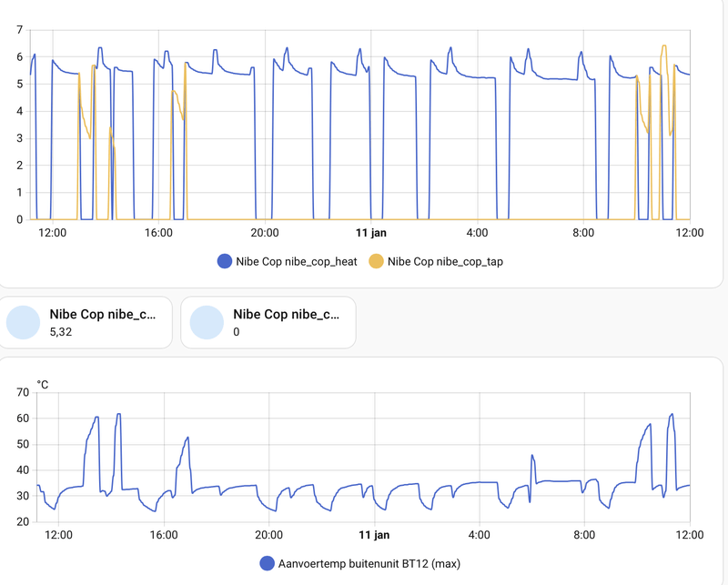
Task: Click the blue nibe_cop_heat legend dot
Action: point(225,262)
